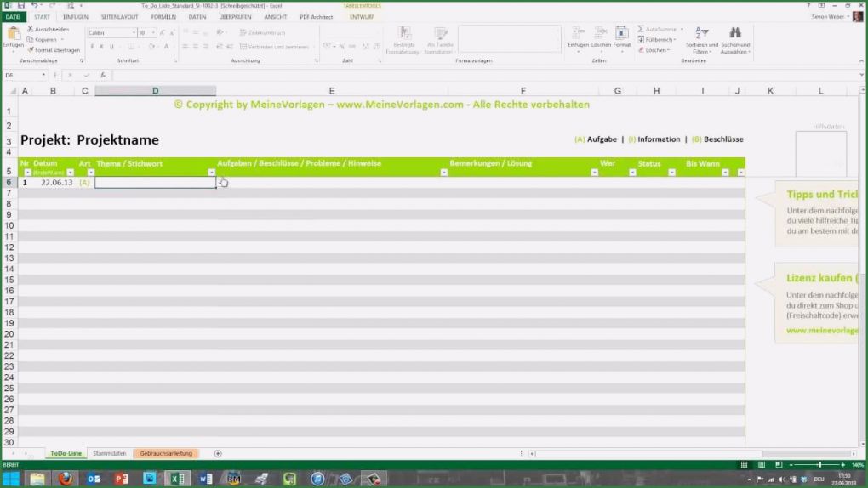Adjust the zoom slider in status bar

[x=819, y=465]
